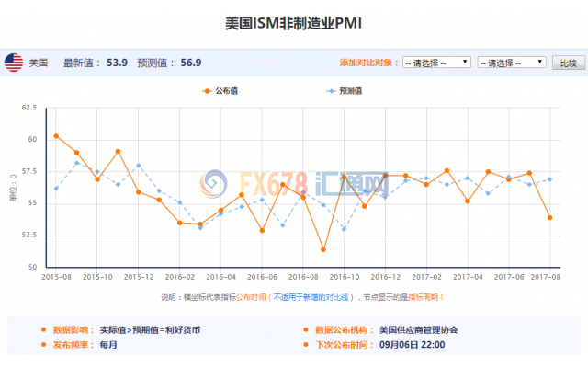The image size is (588, 368).
Task: Select the first orange data point at 2015-08
Action: (x=56, y=136)
